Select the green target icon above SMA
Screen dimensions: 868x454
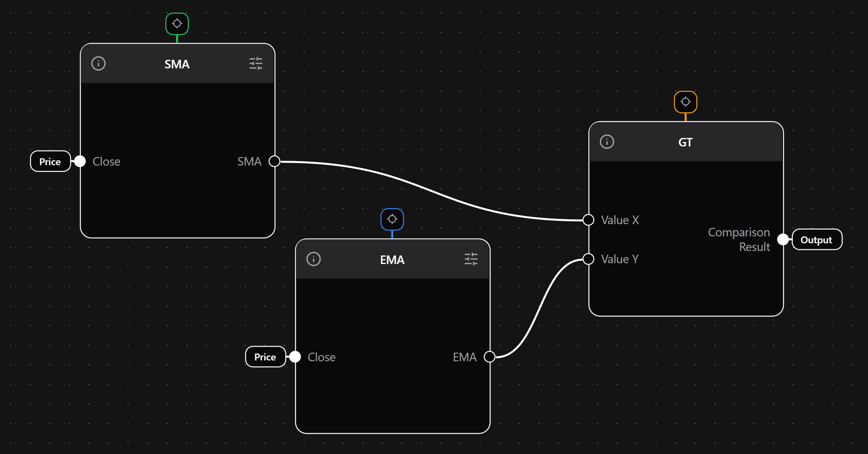(177, 24)
